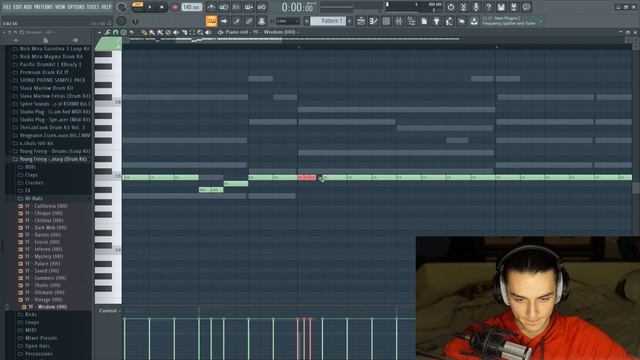Open the OPTIONS menu
The width and height of the screenshot is (640, 360).
[x=76, y=7]
